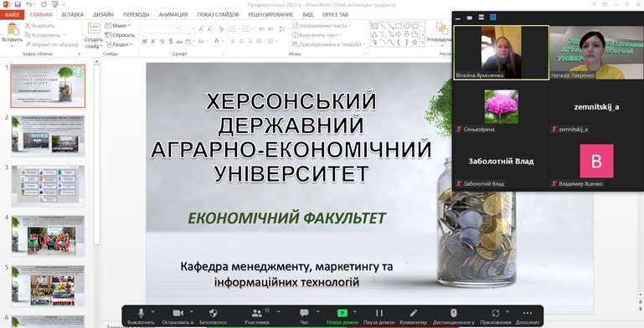
Task: Open the РЕЦЕНЗИРОВАНИЕ ribbon tab
Action: 270,15
